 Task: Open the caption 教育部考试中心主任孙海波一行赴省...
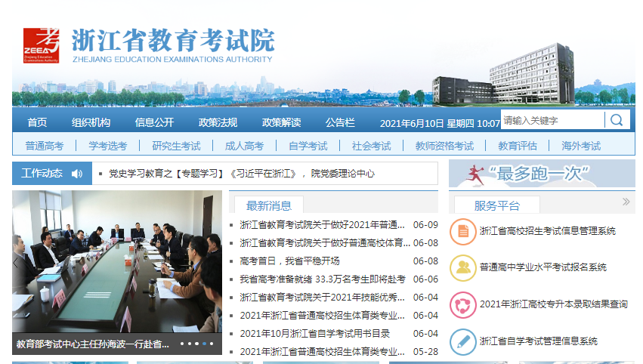tap(93, 344)
